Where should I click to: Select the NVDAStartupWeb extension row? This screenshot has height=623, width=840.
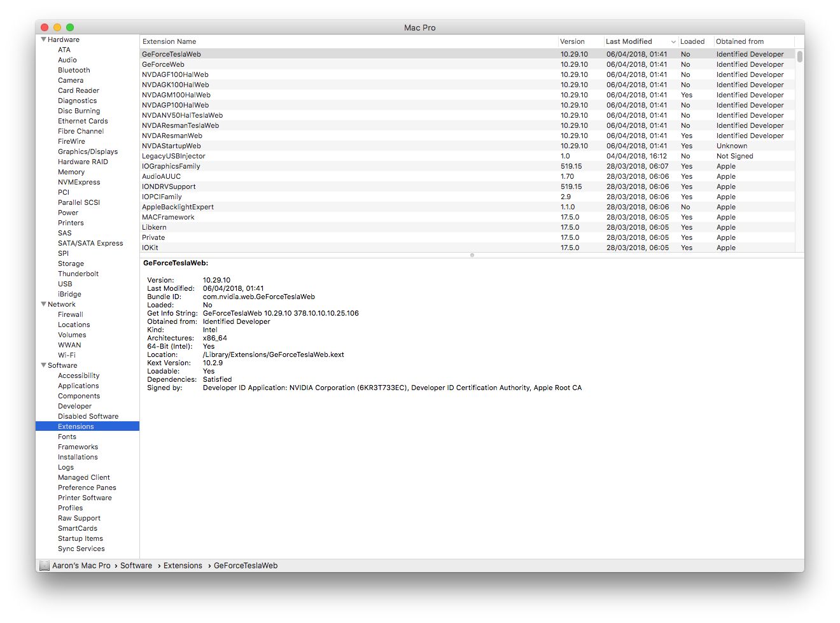(x=468, y=146)
